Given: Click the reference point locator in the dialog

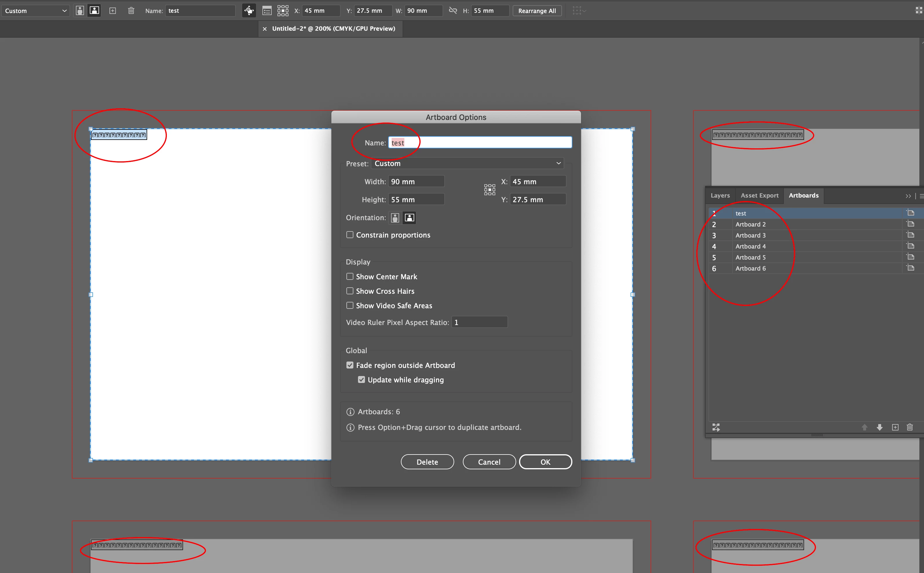Looking at the screenshot, I should pos(490,190).
